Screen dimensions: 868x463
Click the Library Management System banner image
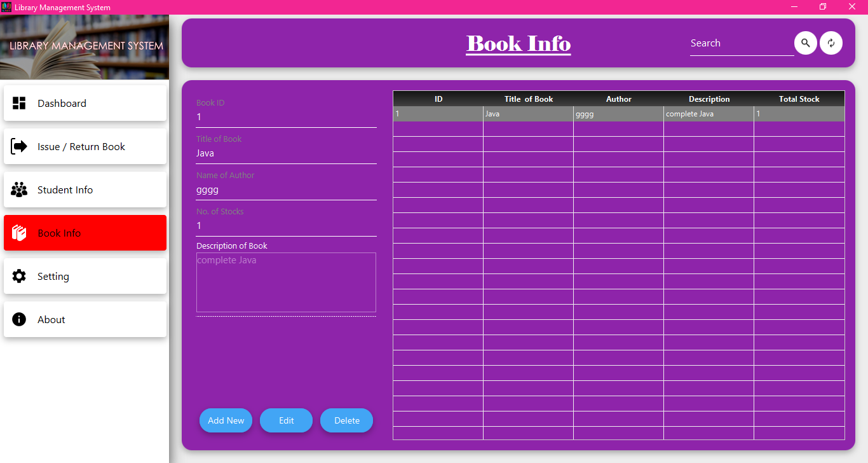tap(85, 47)
